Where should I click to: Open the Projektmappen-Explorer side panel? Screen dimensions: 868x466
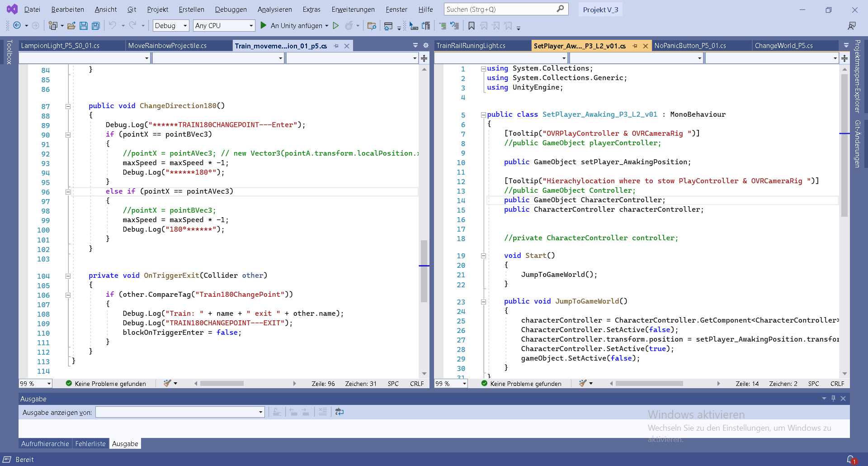pos(857,76)
